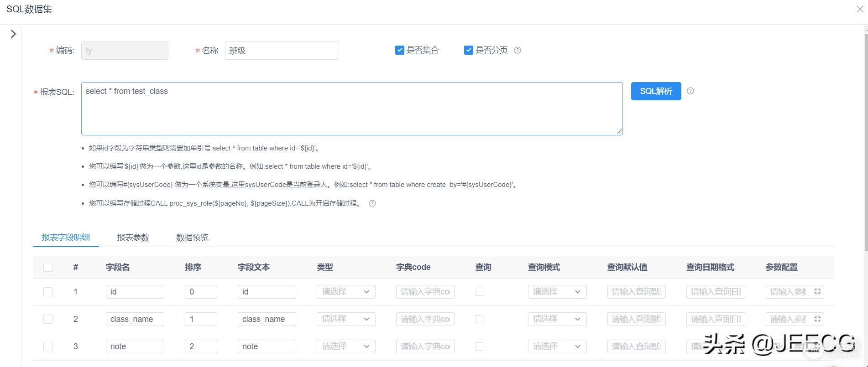
Task: Focus the 编码 input field
Action: pyautogui.click(x=125, y=51)
